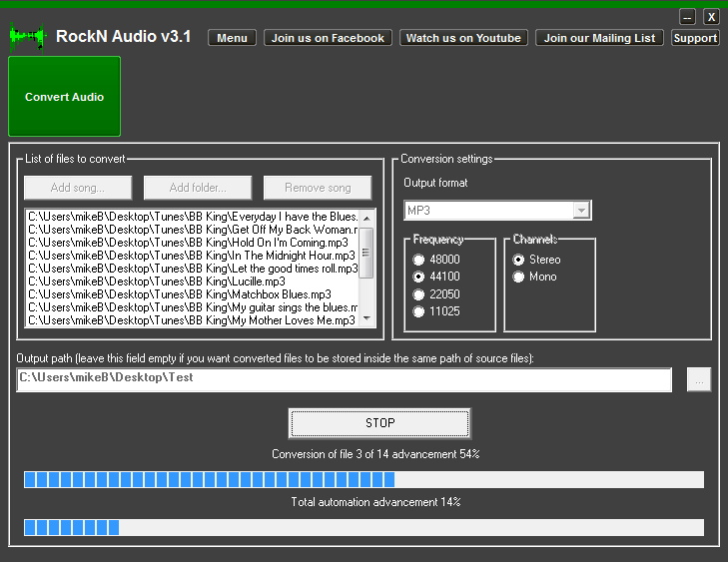Select Lucille.mp3 in the file list
Image resolution: width=728 pixels, height=562 pixels.
(x=157, y=281)
